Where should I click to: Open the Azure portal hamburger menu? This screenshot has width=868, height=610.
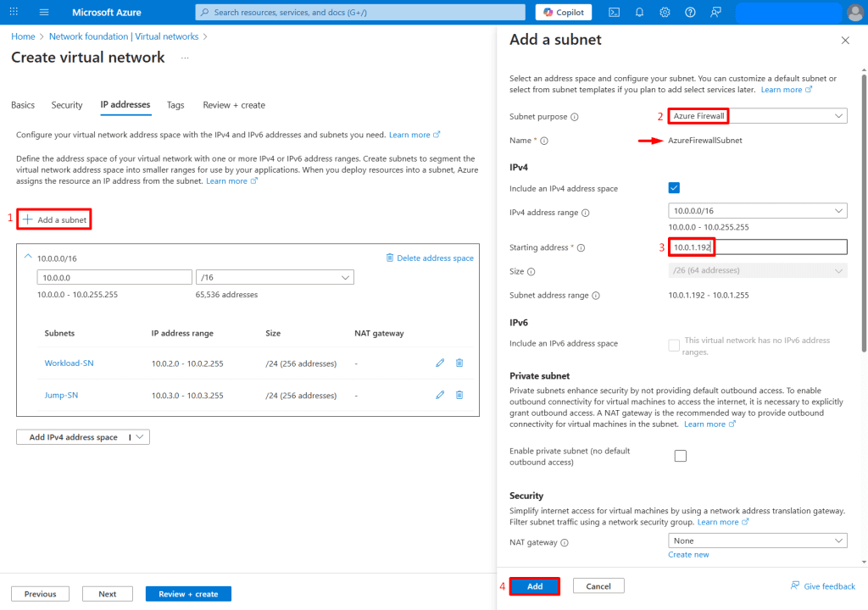click(44, 12)
